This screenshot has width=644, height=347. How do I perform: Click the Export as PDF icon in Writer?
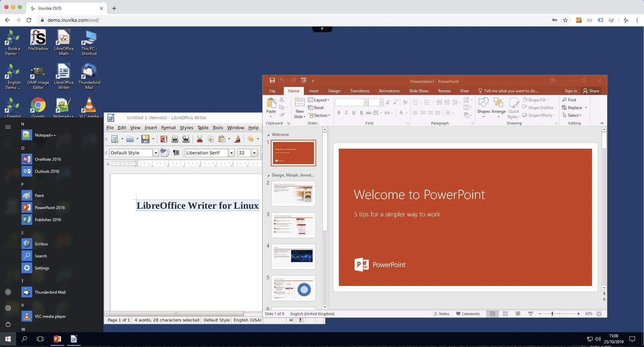pos(164,139)
